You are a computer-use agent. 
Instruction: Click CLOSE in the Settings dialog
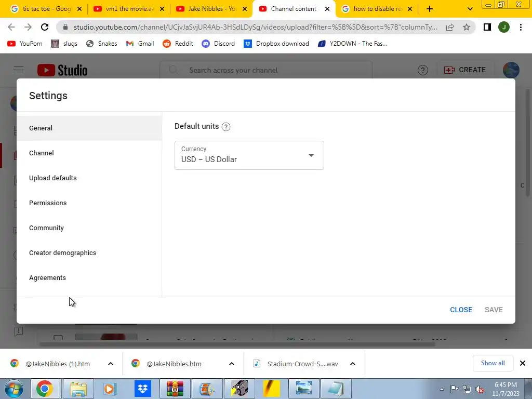[x=461, y=310]
